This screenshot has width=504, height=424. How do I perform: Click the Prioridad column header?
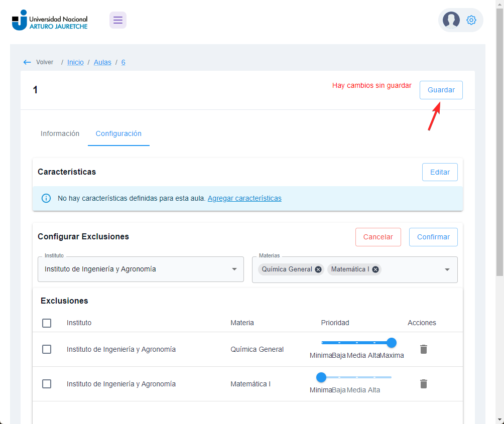point(335,323)
